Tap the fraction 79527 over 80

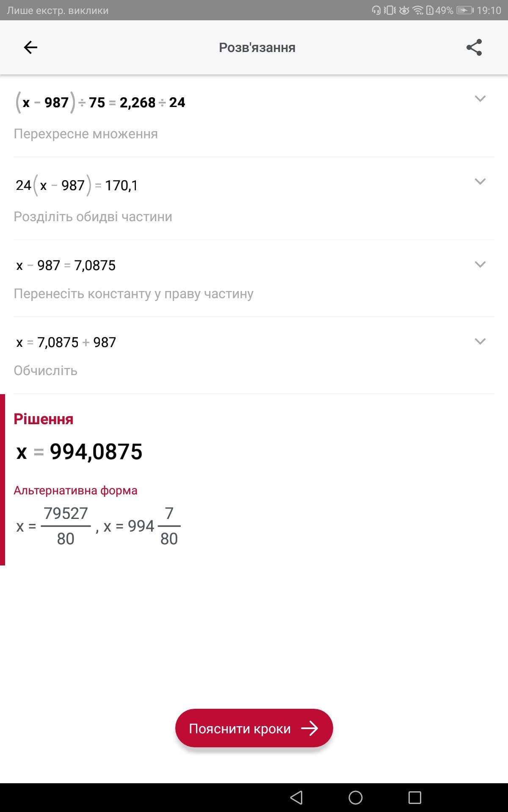[x=66, y=526]
